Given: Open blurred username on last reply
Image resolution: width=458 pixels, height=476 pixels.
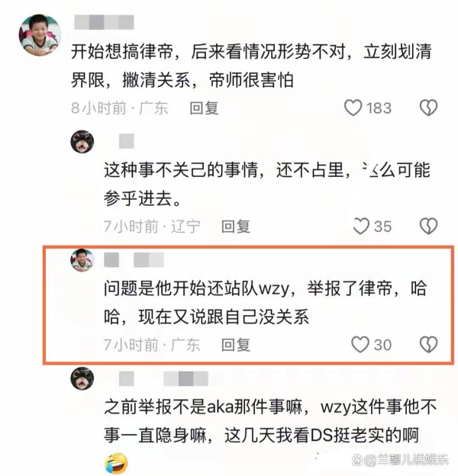Looking at the screenshot, I should 163,378.
